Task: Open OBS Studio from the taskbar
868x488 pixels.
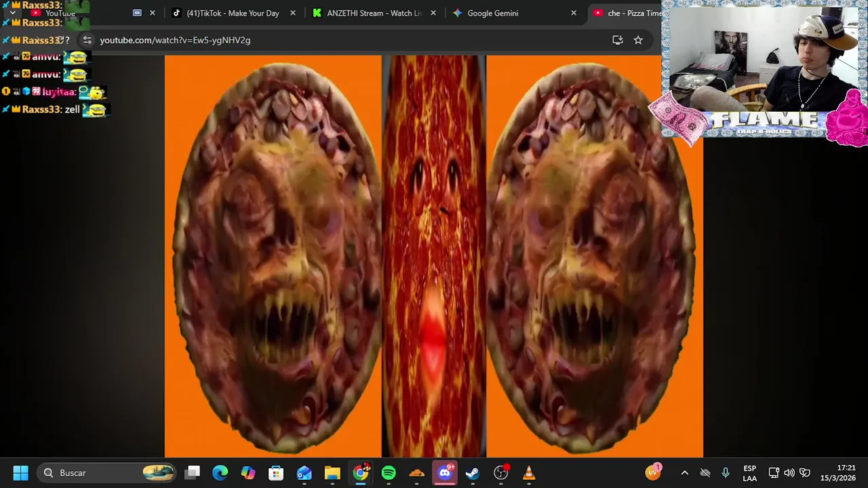Action: tap(501, 472)
